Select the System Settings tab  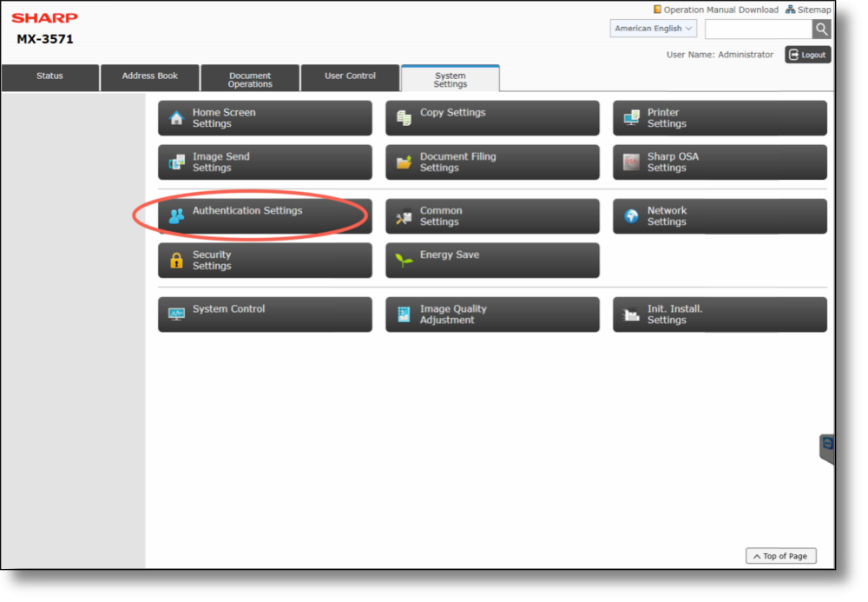point(450,78)
